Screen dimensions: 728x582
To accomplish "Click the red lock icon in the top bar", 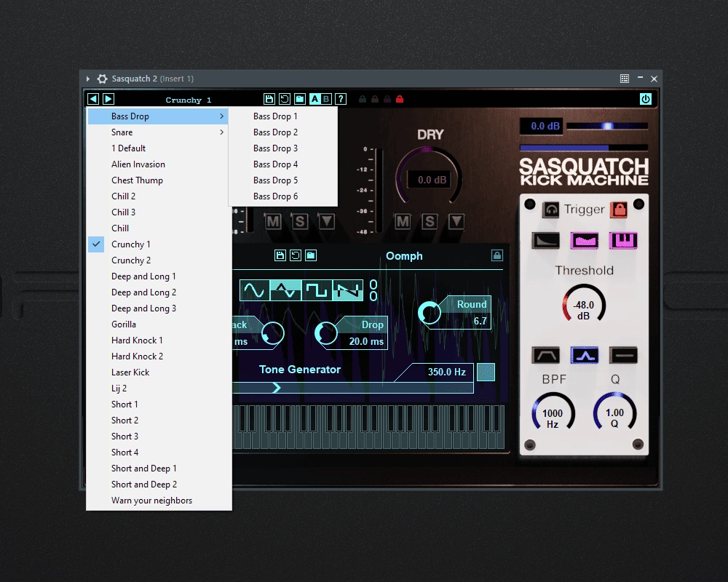I will (399, 99).
